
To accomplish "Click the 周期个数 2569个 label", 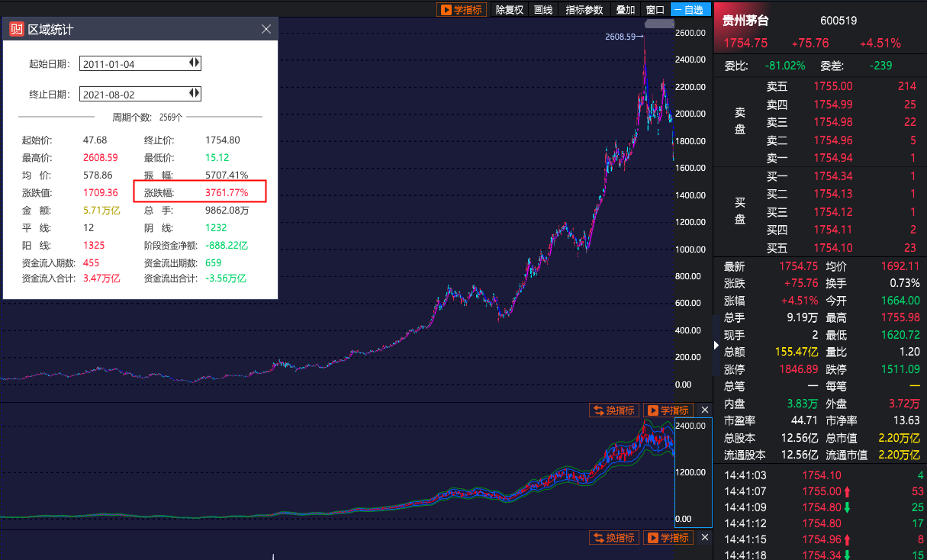I will tap(147, 117).
